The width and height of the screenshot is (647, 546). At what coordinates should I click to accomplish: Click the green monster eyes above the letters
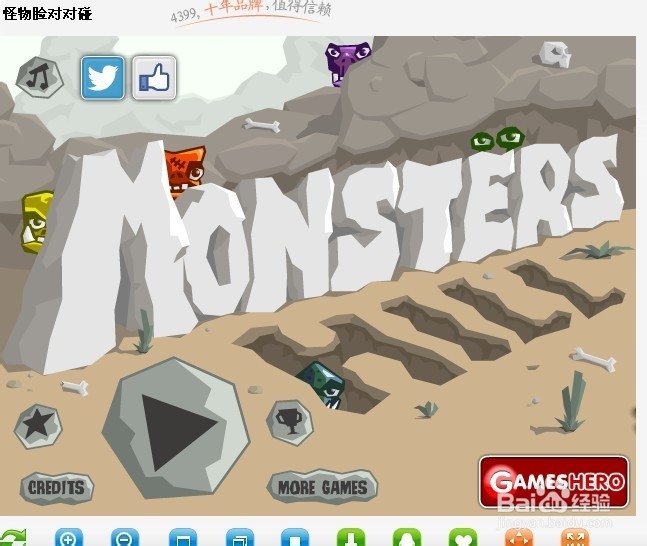(x=498, y=139)
